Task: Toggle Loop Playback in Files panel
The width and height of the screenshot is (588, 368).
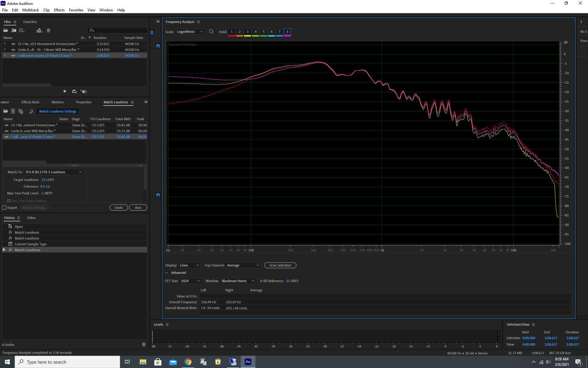Action: 74,91
